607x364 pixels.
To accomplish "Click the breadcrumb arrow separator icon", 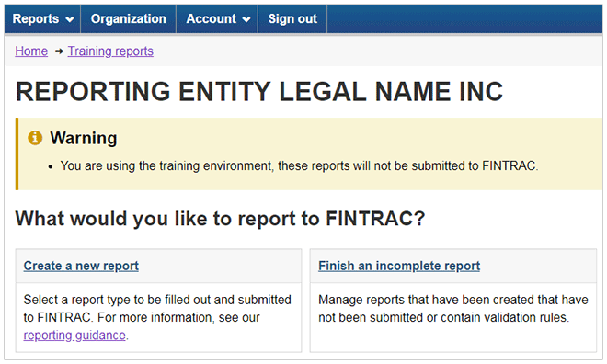I will (x=59, y=51).
